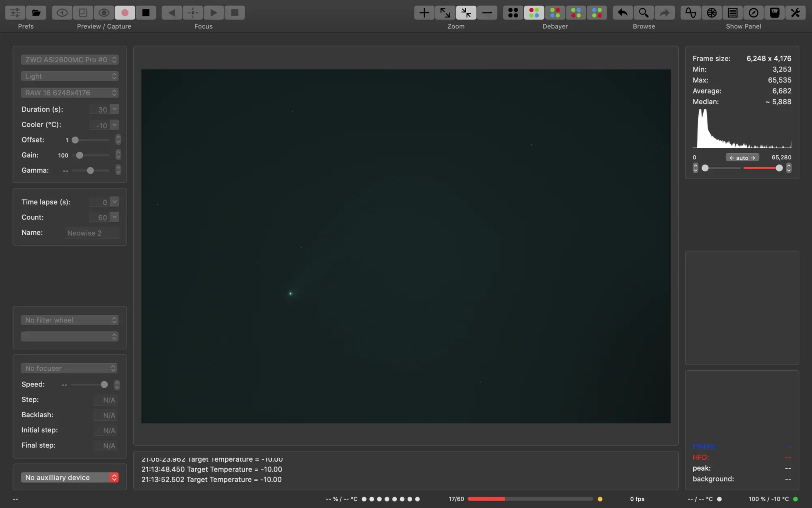The width and height of the screenshot is (812, 508).
Task: Start capture with the red record button
Action: 125,13
